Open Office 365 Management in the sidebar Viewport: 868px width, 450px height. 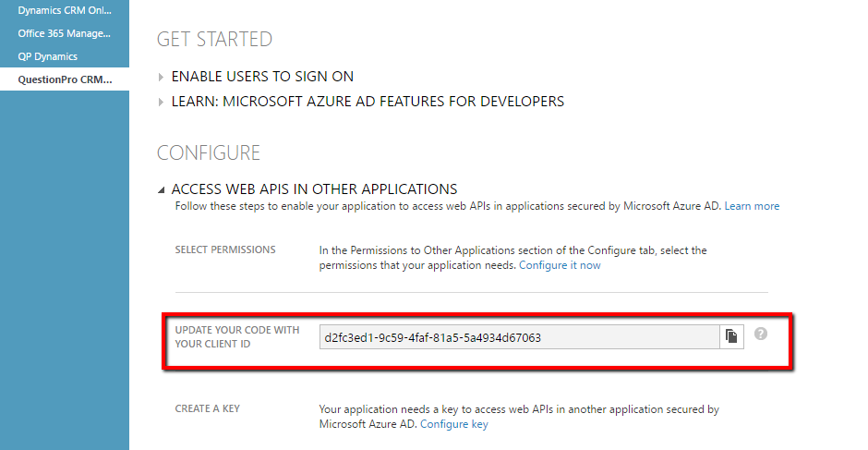pos(65,33)
